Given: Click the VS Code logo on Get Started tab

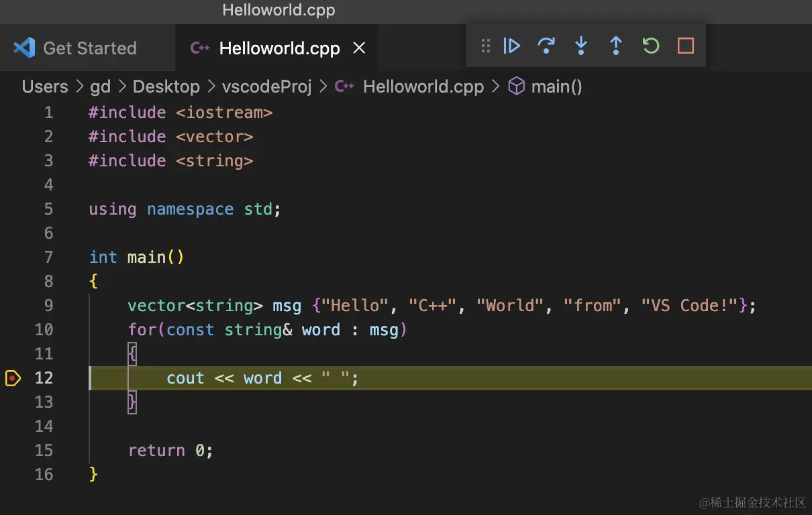Looking at the screenshot, I should 23,48.
